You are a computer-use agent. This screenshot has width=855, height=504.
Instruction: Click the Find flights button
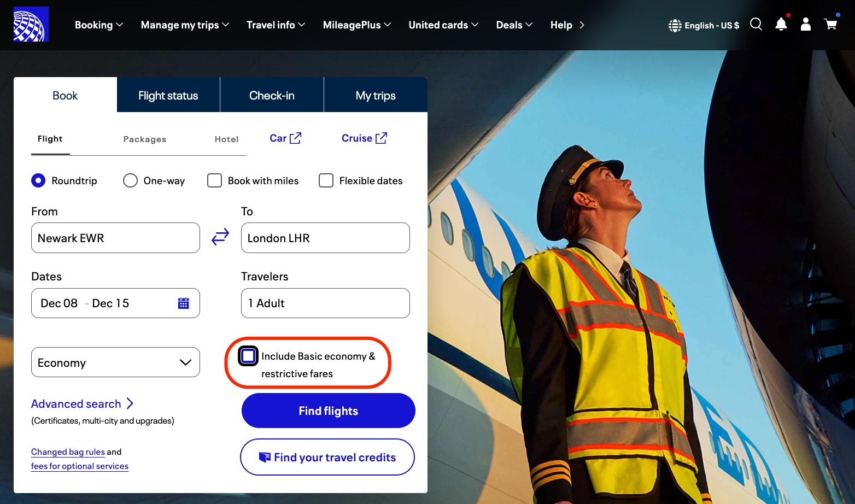pyautogui.click(x=329, y=411)
